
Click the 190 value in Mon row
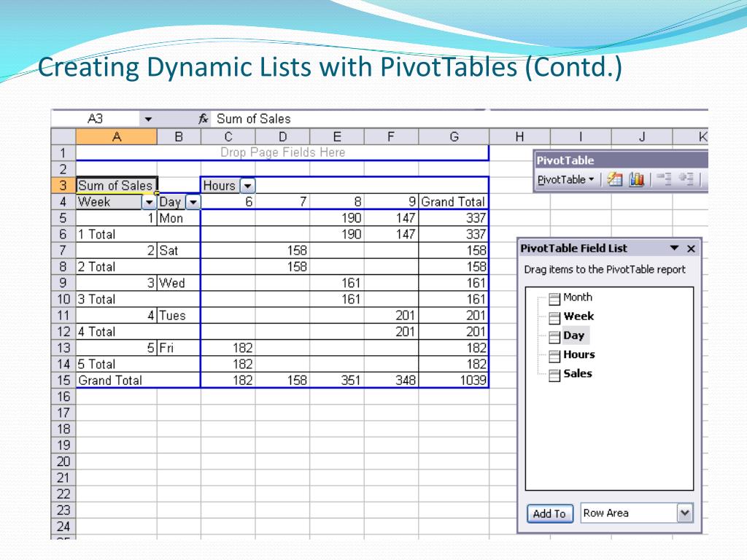[x=337, y=218]
